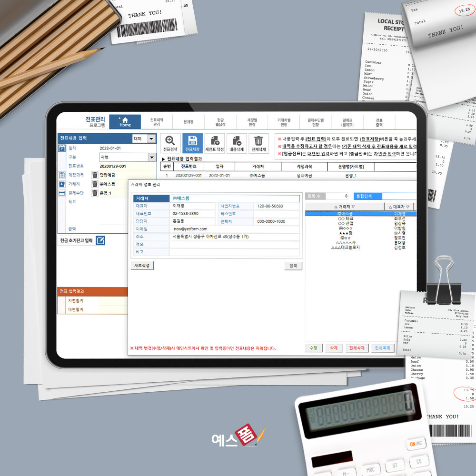Click the 새로작성 button in the 거래처 dialog
476x476 pixels.
click(x=142, y=265)
